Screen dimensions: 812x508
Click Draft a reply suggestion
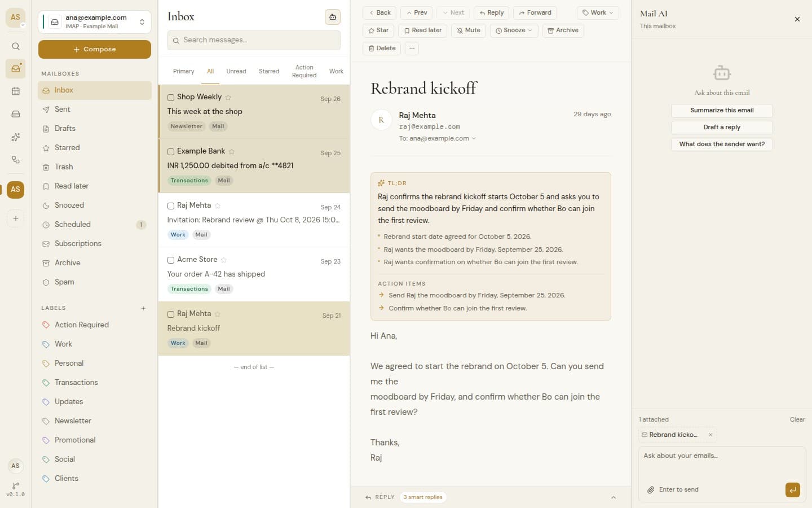[722, 128]
